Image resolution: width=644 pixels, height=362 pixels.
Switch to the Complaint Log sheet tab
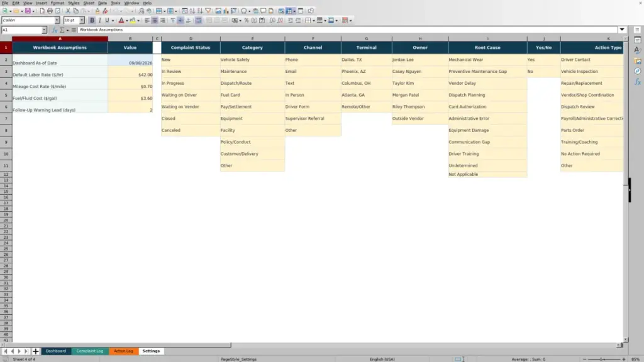(x=90, y=351)
